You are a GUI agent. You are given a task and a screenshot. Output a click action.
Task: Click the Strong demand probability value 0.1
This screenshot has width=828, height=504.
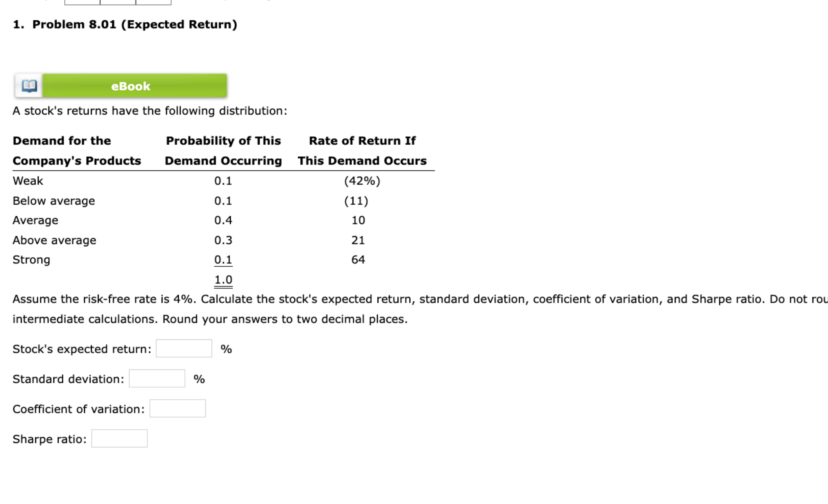tap(223, 259)
